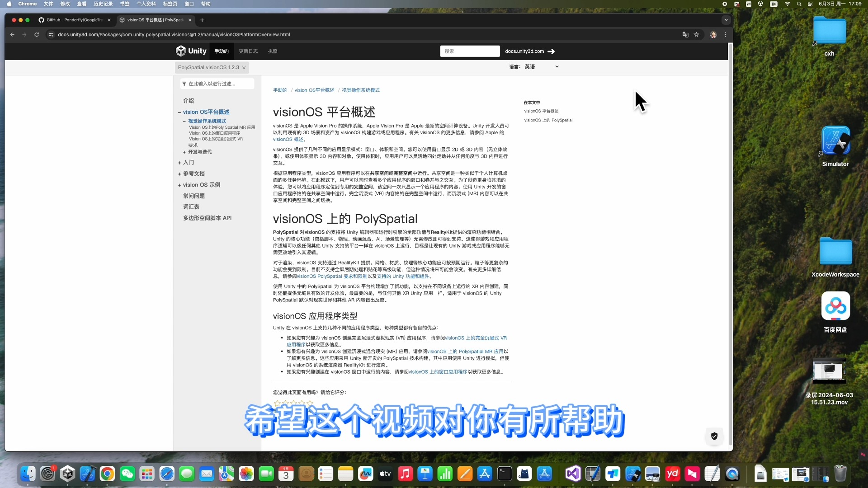Click the tab list chevron in Chrome
Image resolution: width=868 pixels, height=488 pixels.
click(x=726, y=20)
